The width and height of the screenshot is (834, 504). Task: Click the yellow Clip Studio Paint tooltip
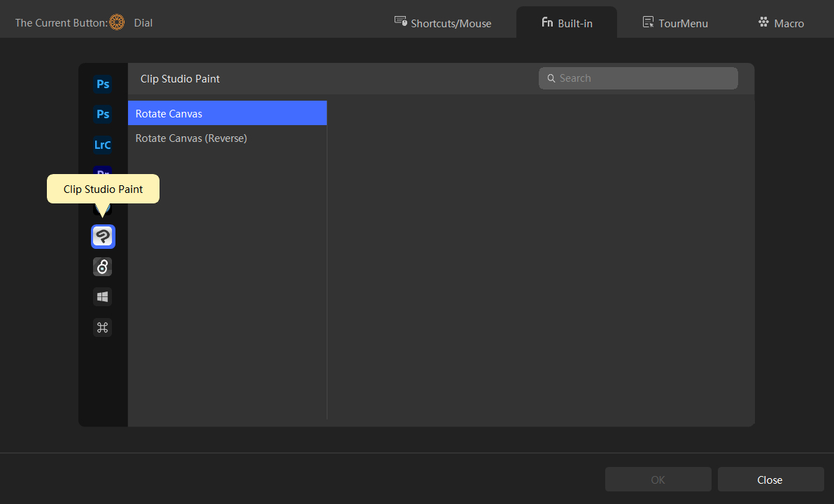103,189
